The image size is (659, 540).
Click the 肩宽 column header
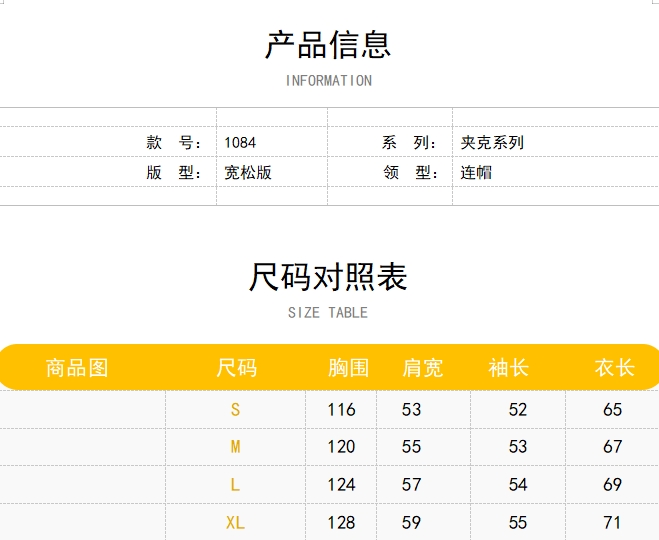click(422, 368)
